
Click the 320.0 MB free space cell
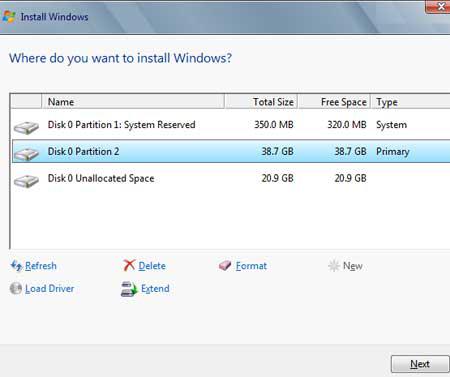click(347, 125)
